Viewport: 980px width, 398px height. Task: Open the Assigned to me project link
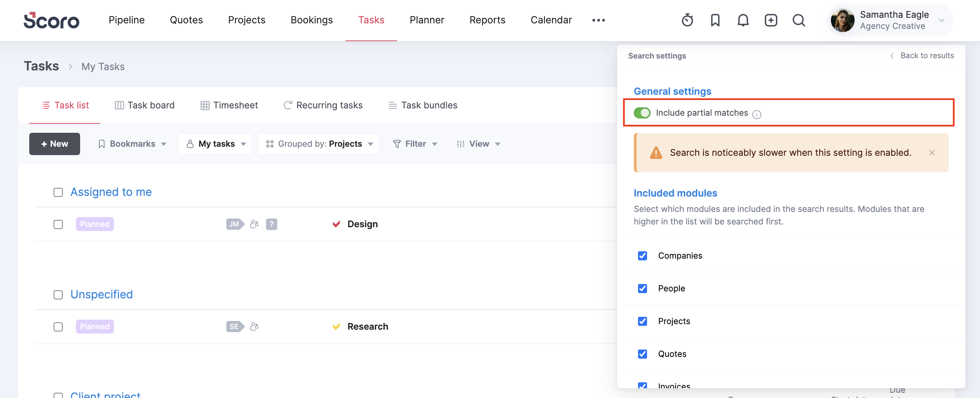[x=111, y=192]
